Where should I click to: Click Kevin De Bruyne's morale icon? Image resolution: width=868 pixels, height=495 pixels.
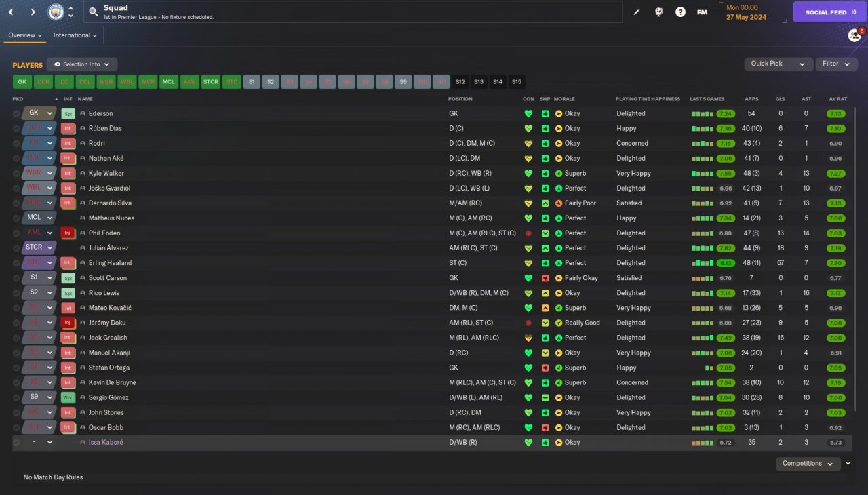pyautogui.click(x=559, y=382)
